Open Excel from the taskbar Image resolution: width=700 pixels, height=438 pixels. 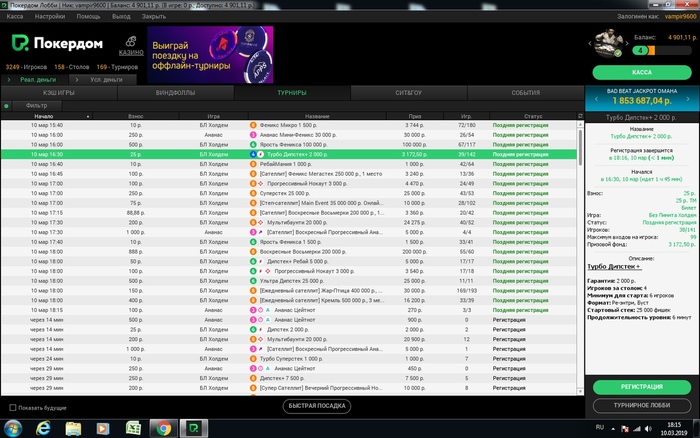[x=133, y=429]
